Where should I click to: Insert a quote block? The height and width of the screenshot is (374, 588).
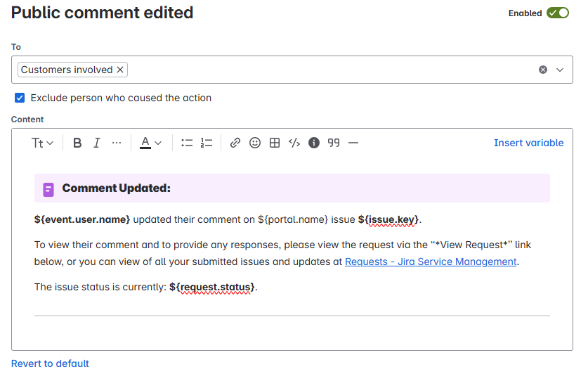point(334,143)
